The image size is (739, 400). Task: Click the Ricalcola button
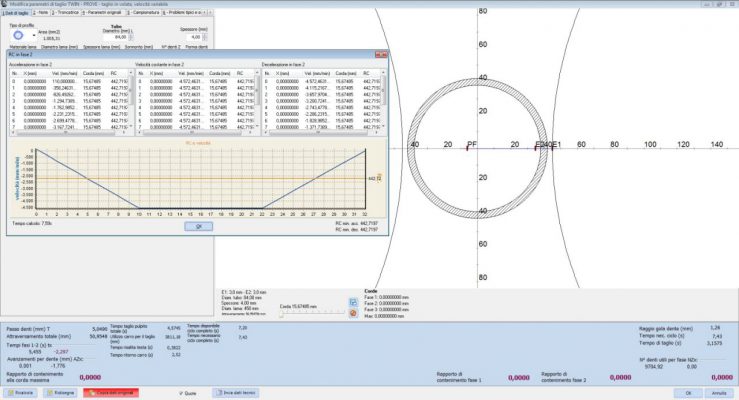[x=21, y=392]
